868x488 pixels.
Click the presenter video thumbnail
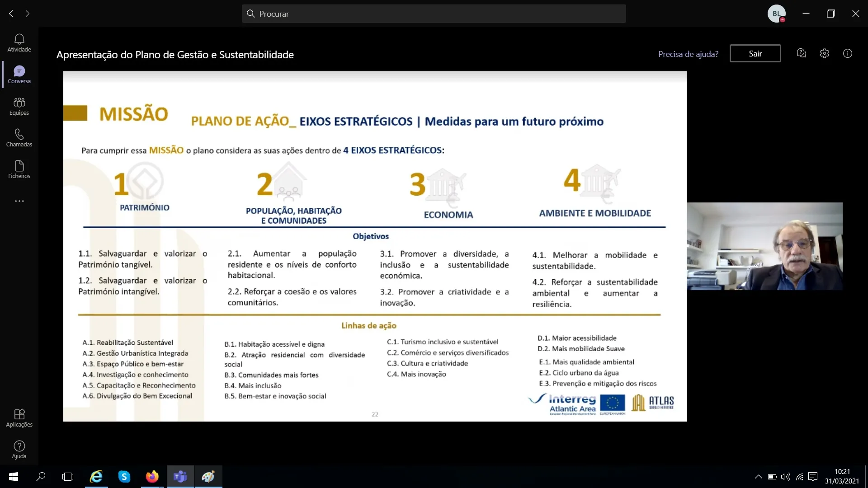coord(764,246)
